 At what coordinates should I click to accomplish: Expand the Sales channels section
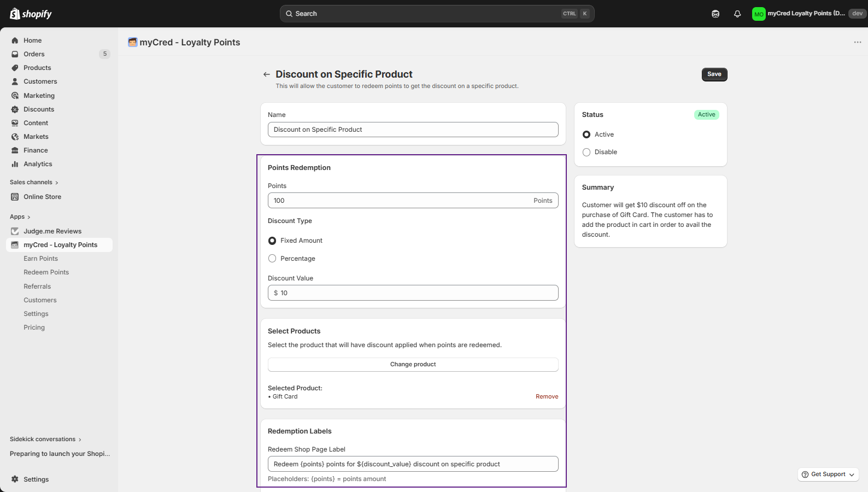tap(34, 183)
